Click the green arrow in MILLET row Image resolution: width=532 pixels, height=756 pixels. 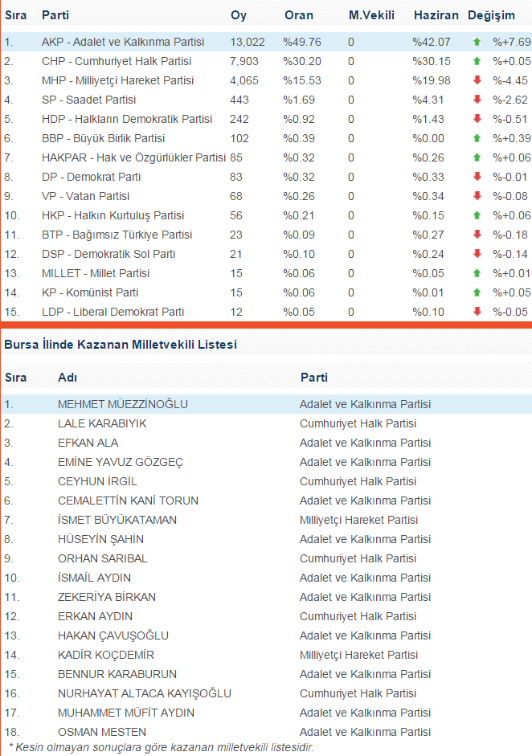(x=477, y=273)
